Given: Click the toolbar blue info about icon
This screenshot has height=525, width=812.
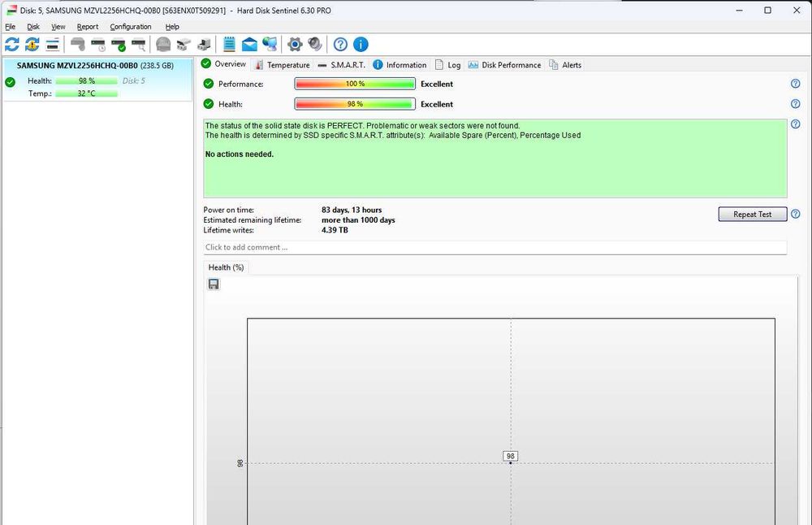Looking at the screenshot, I should [x=361, y=45].
